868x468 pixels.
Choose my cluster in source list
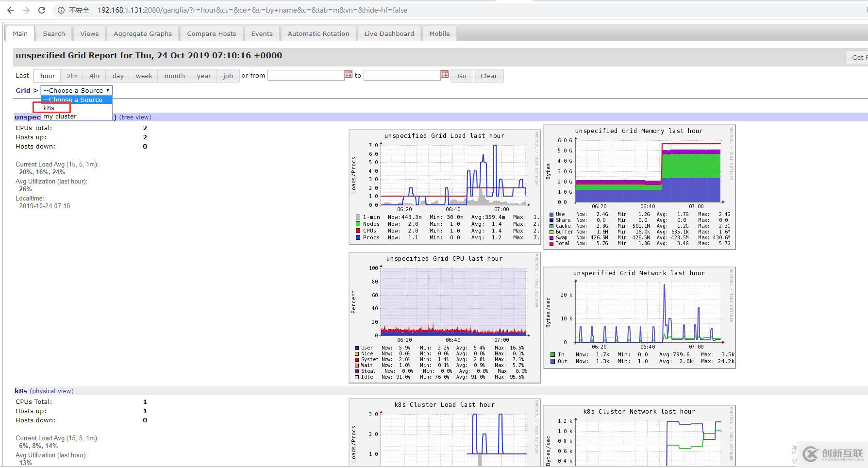(x=60, y=117)
